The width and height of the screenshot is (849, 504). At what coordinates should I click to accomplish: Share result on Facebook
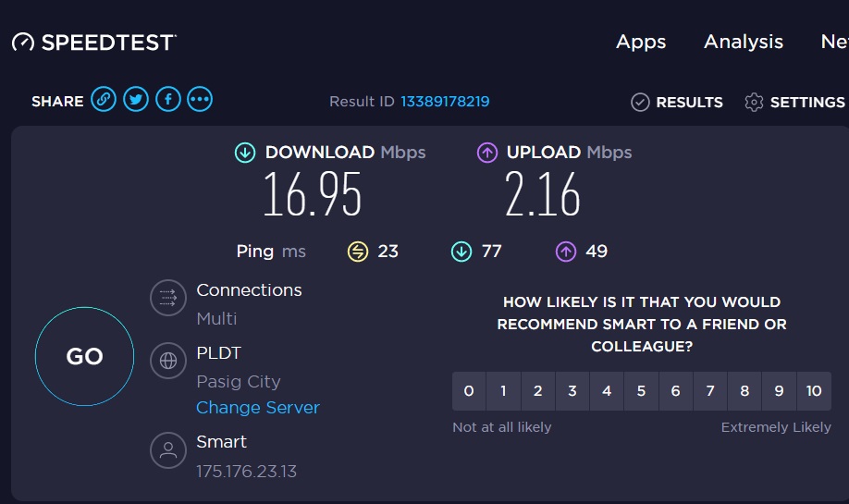167,100
